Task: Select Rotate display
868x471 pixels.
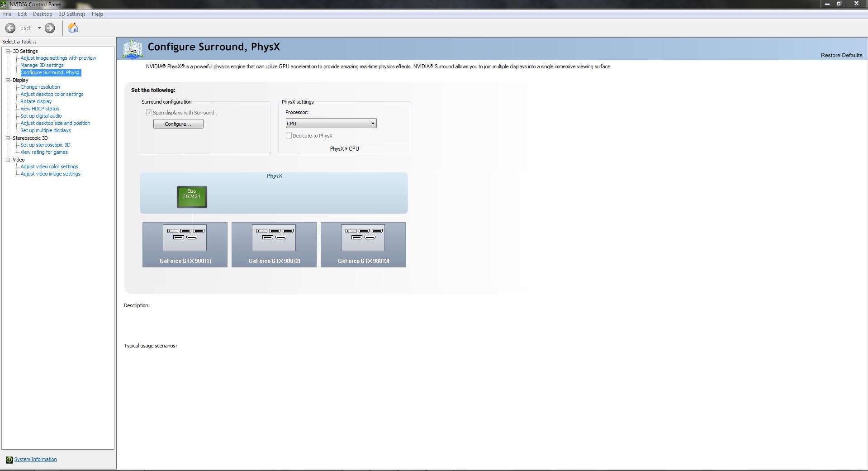Action: [36, 101]
